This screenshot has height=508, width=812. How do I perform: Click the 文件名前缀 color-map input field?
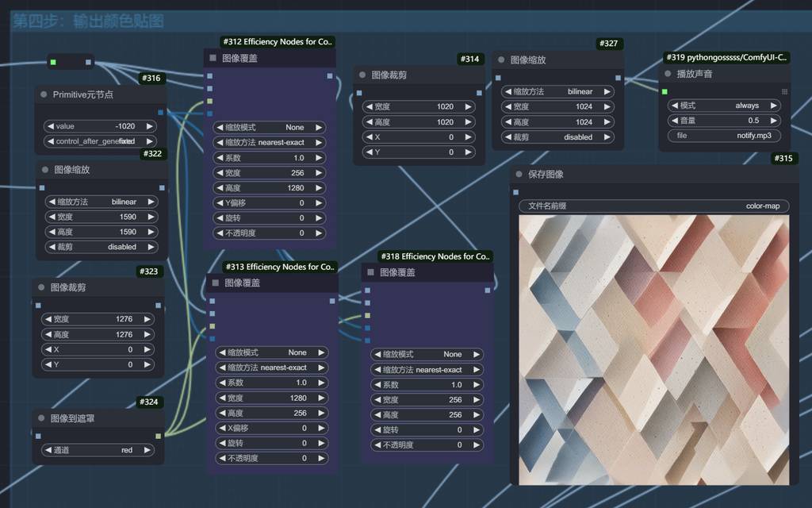(653, 206)
